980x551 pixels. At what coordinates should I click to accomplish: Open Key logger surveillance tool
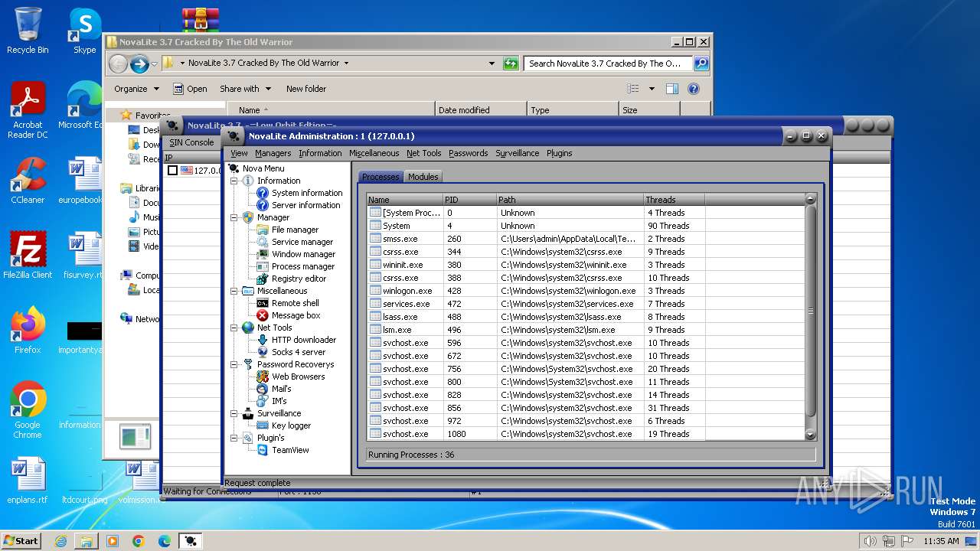(291, 425)
